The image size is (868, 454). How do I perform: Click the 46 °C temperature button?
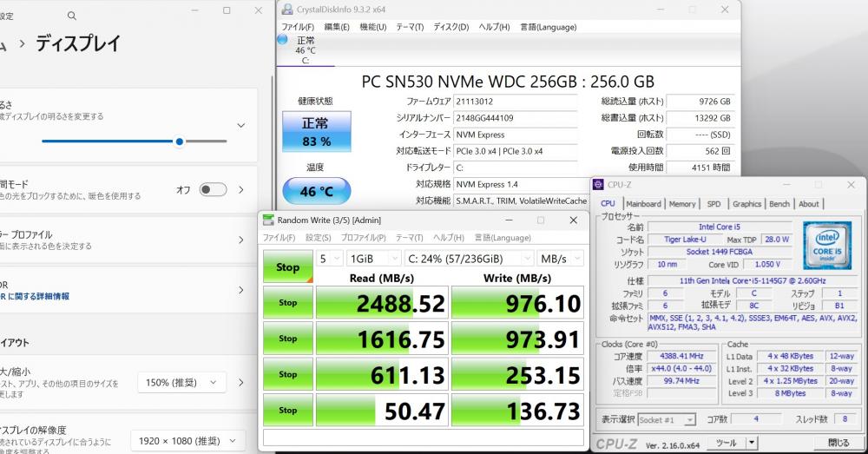point(317,192)
